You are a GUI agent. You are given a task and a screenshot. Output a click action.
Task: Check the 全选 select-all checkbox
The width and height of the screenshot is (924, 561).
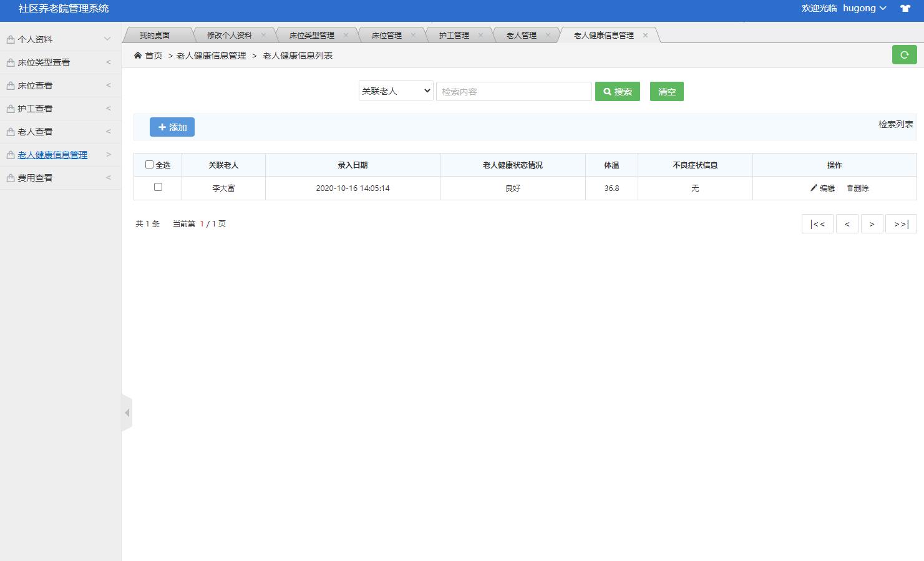(148, 164)
